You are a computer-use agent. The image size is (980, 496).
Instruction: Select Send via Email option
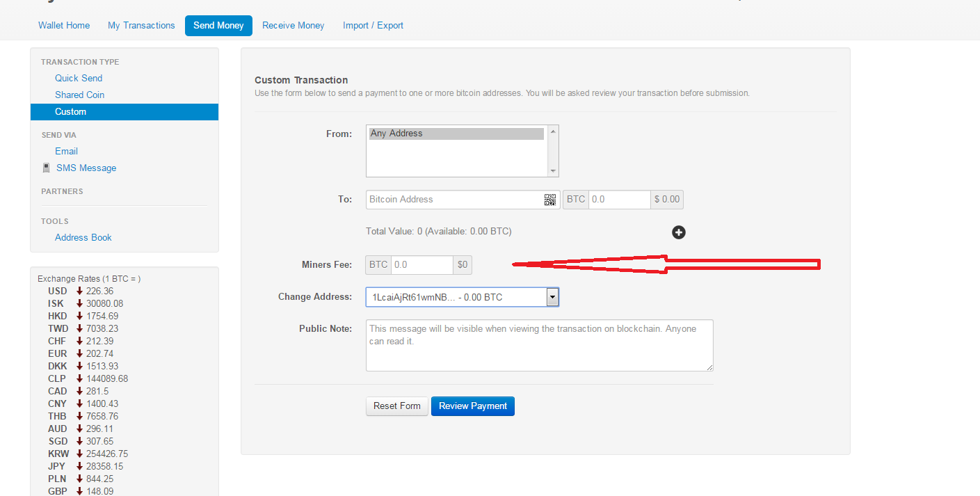click(66, 152)
